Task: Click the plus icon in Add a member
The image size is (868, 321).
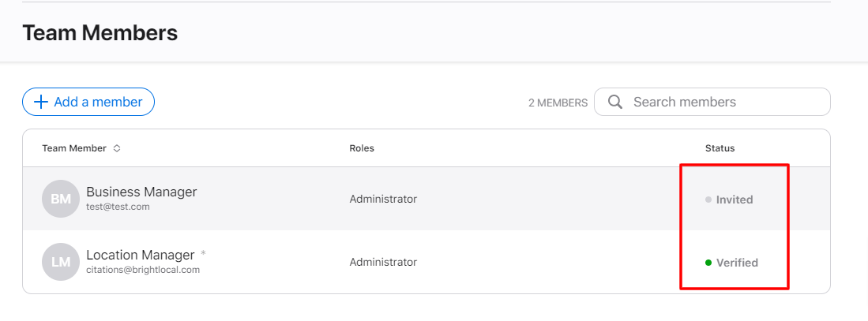Action: (41, 102)
